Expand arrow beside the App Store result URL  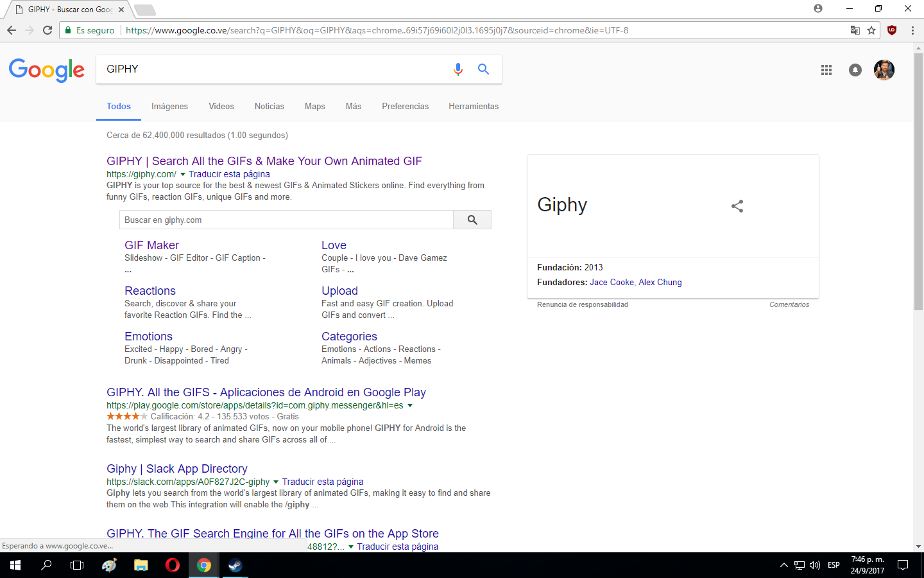coord(351,547)
